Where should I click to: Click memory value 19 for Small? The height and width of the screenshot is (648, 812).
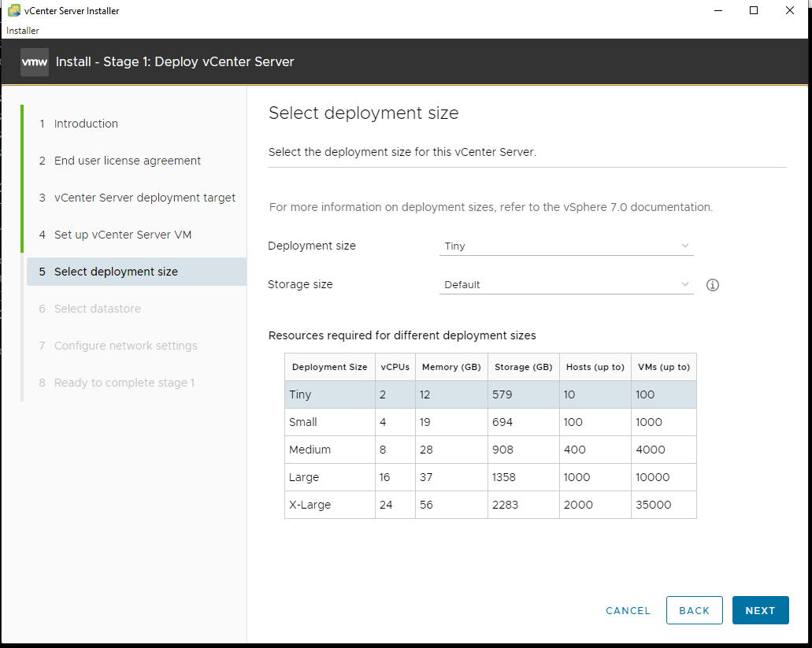click(x=425, y=422)
